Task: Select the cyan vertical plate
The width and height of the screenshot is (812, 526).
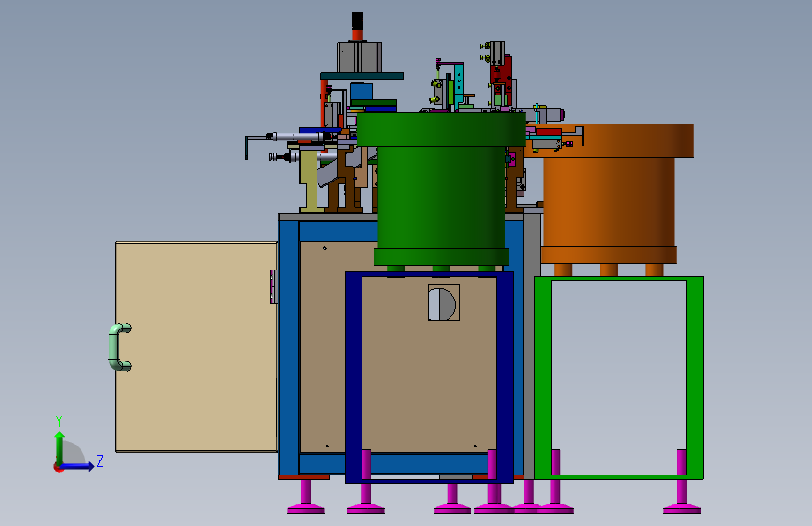Action: [458, 84]
